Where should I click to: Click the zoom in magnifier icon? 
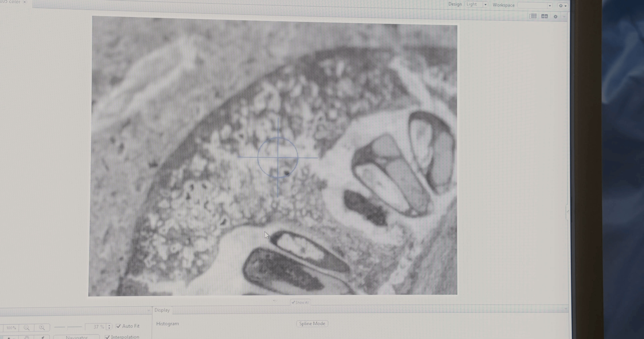pyautogui.click(x=42, y=327)
